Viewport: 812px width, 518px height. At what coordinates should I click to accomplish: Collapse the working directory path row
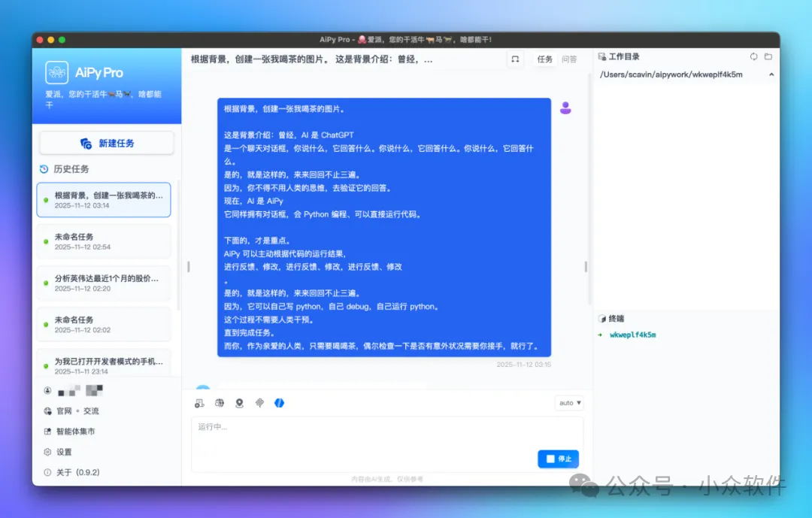[x=771, y=74]
